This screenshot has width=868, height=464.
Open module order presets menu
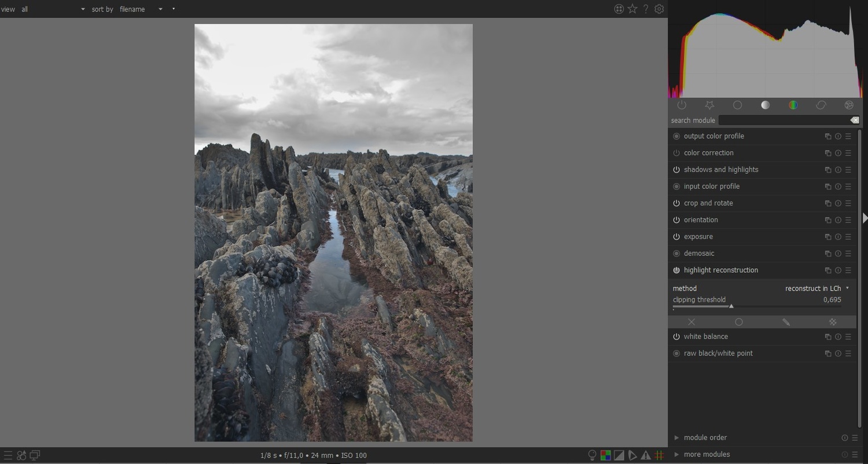[854, 438]
